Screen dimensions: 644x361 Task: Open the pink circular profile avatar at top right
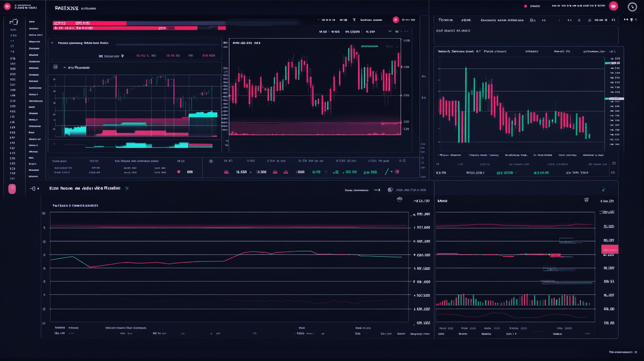(x=613, y=6)
